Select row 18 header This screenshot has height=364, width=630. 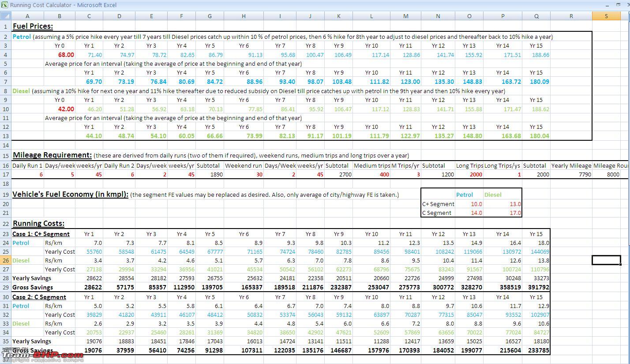pyautogui.click(x=6, y=184)
